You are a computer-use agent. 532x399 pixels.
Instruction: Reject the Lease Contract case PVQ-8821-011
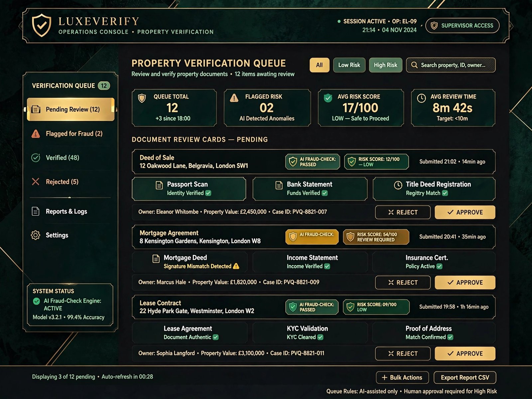pos(403,353)
